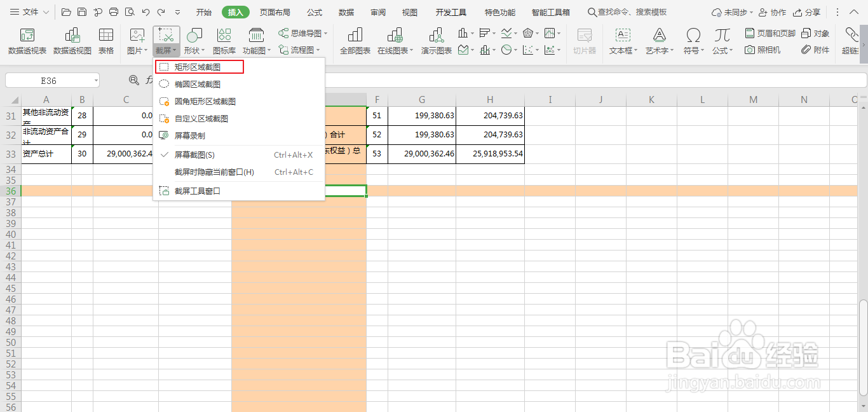Image resolution: width=868 pixels, height=412 pixels.
Task: Toggle 截屏时隐藏当前窗口(H) option
Action: coord(239,172)
